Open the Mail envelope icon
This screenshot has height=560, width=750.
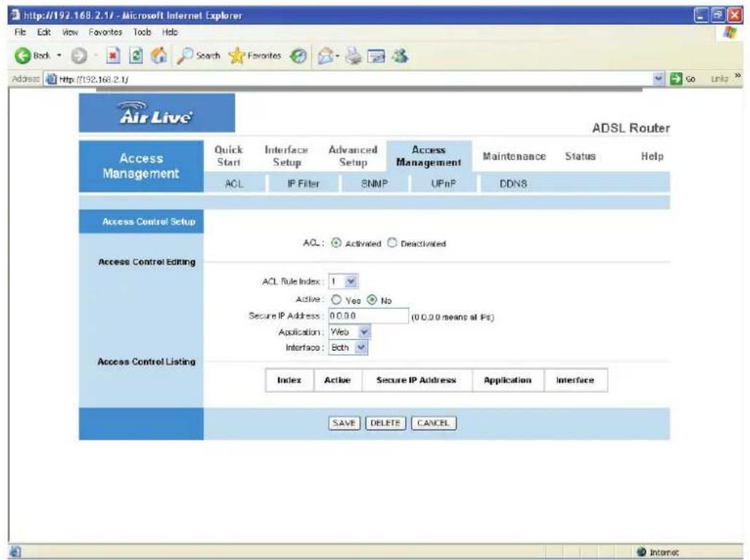325,56
